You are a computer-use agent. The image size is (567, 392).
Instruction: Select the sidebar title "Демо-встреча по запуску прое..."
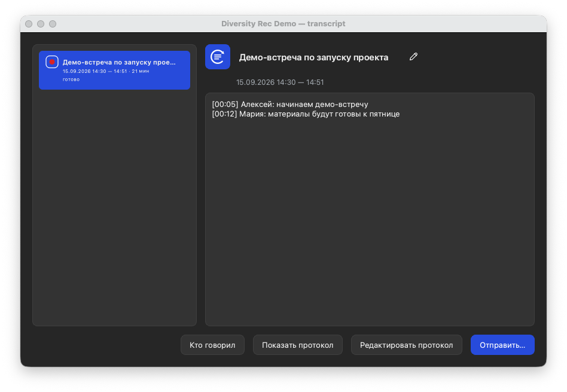[119, 62]
